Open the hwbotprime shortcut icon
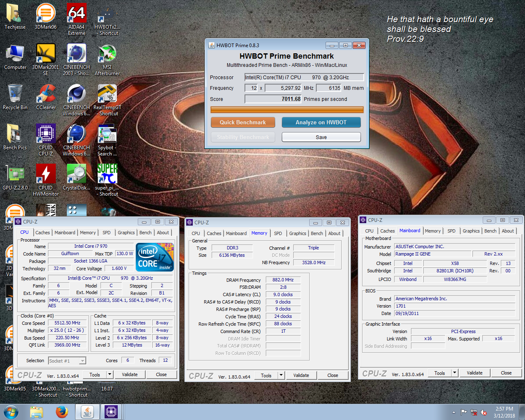 tap(77, 391)
